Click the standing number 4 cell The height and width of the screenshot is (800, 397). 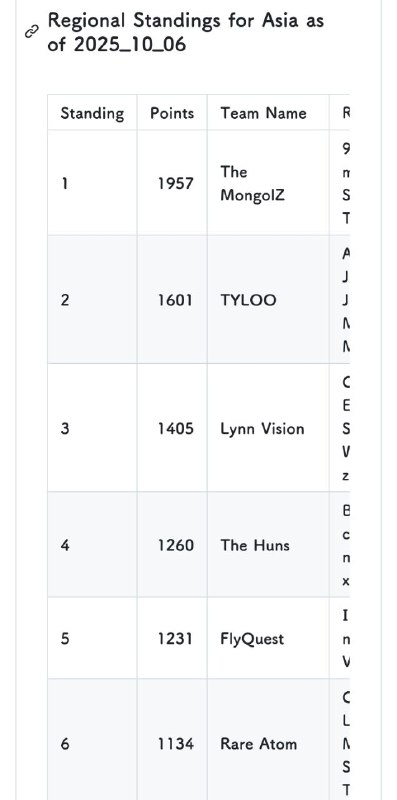tap(92, 544)
